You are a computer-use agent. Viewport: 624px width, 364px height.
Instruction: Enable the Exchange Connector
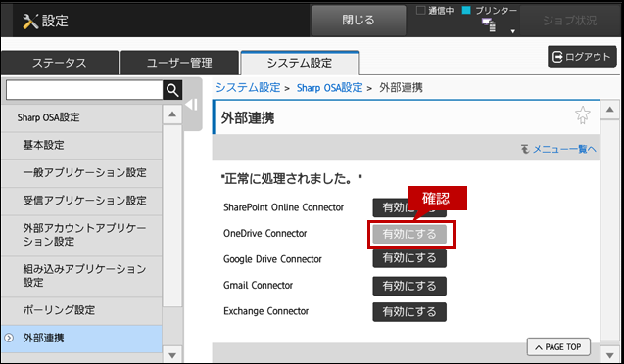409,312
